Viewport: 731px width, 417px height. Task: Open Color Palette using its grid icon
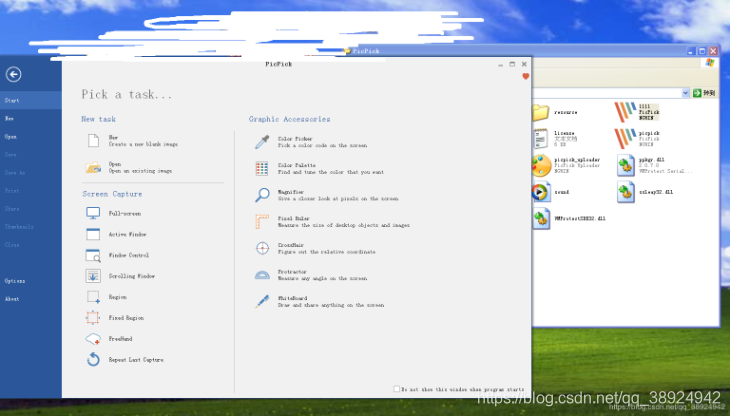pos(262,168)
